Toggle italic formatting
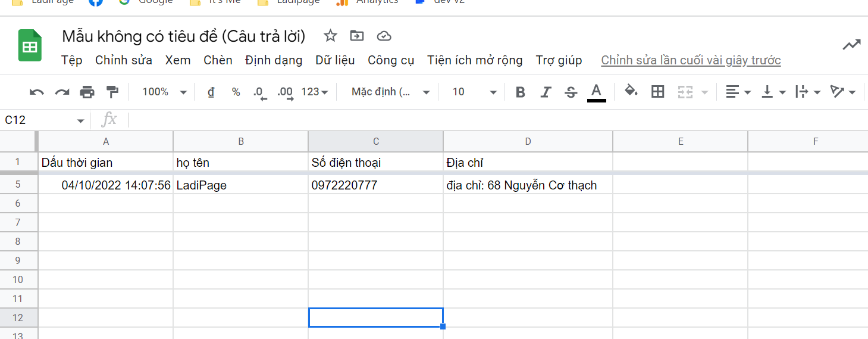The image size is (868, 339). pos(546,92)
